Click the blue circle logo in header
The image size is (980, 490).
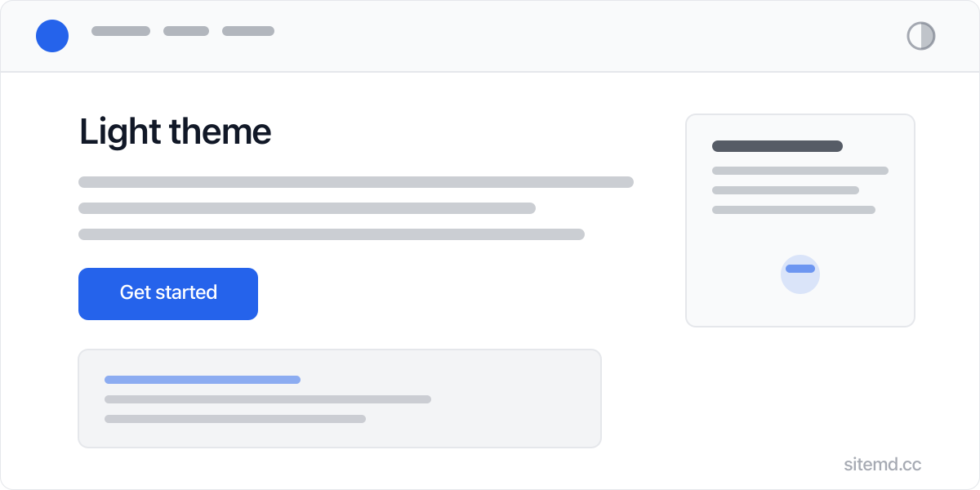(52, 36)
